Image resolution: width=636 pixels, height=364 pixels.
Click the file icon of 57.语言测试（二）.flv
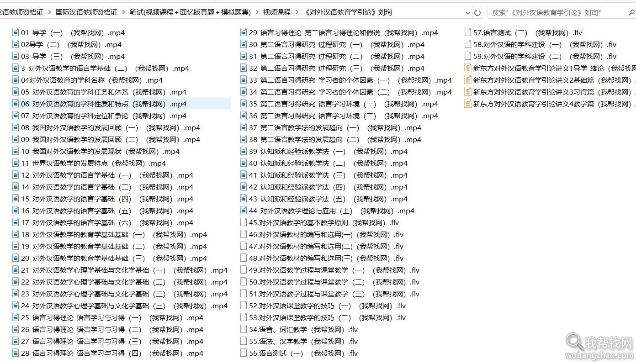click(x=467, y=32)
